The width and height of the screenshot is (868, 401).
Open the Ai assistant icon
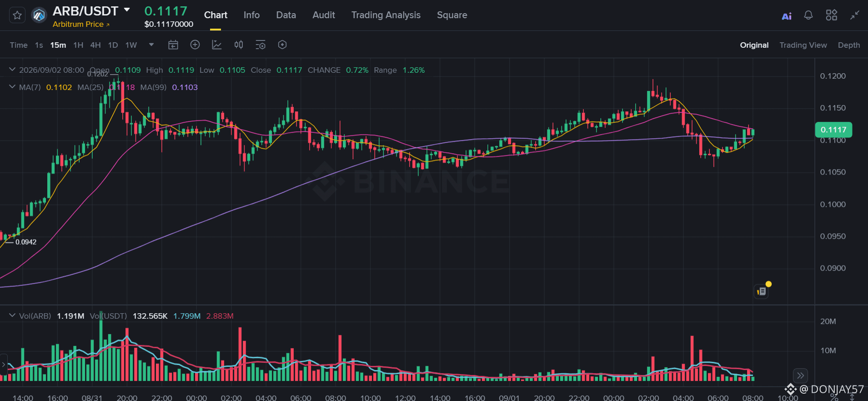click(787, 16)
